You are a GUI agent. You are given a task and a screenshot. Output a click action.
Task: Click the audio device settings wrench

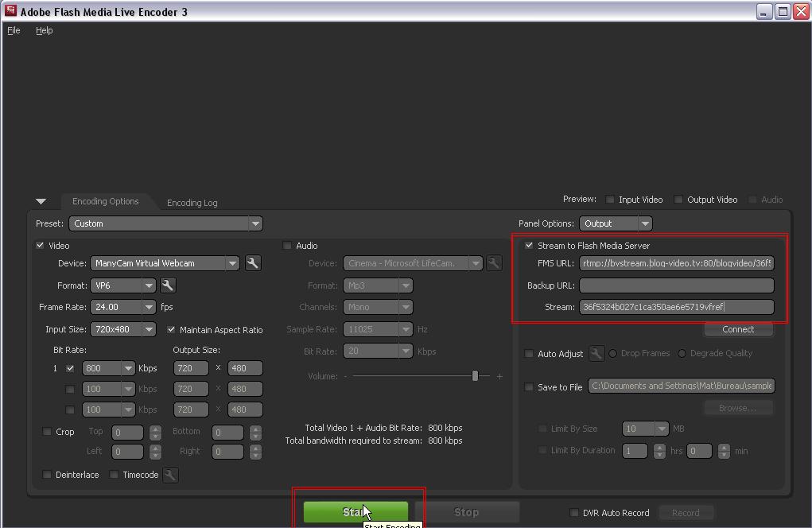coord(494,263)
